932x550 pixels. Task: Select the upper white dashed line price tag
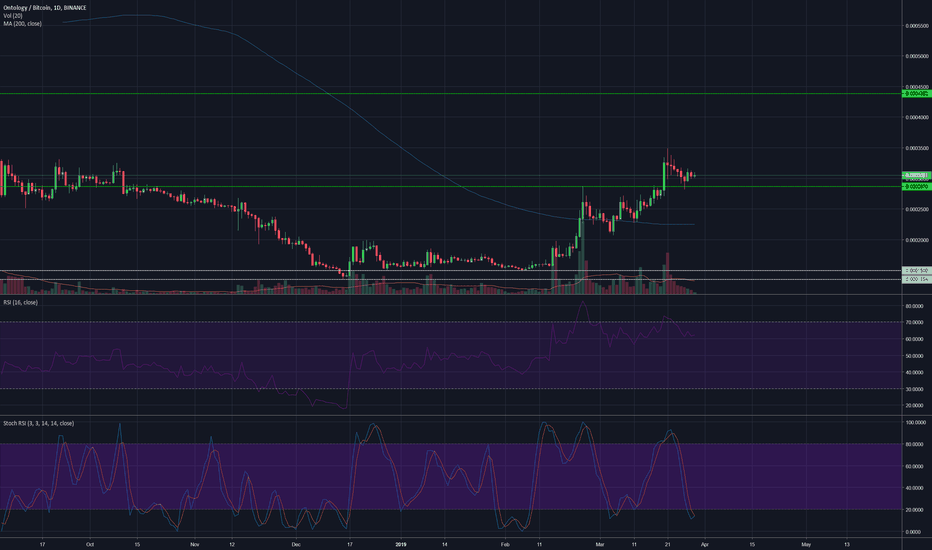pos(917,271)
